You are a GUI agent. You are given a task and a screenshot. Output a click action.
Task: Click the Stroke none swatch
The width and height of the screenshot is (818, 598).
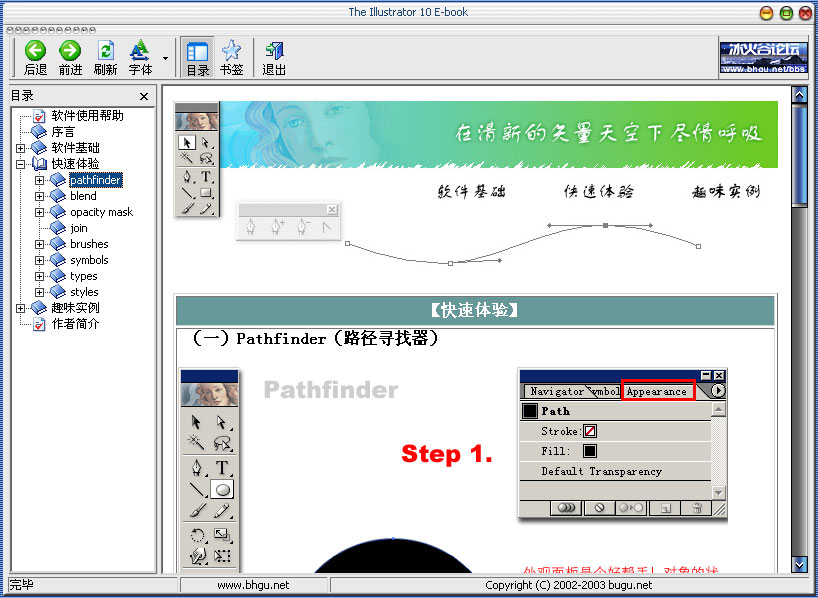pyautogui.click(x=590, y=432)
